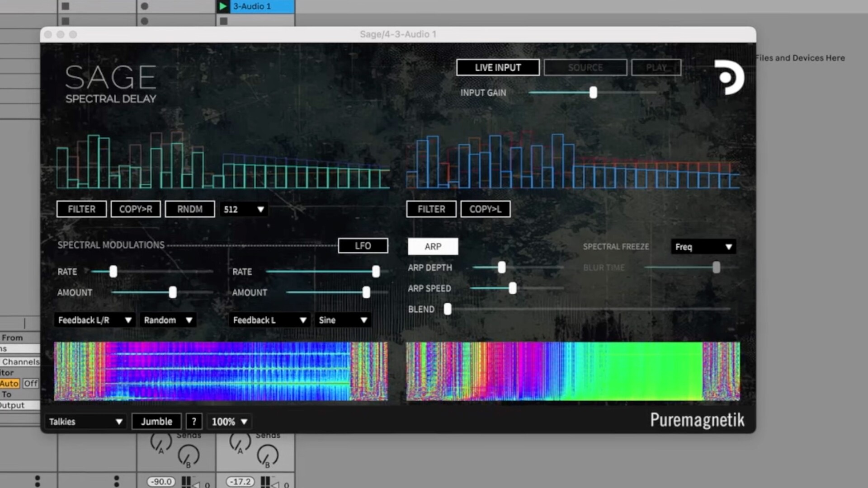This screenshot has height=488, width=868.
Task: Open the Feedback L target dropdown
Action: [x=269, y=320]
